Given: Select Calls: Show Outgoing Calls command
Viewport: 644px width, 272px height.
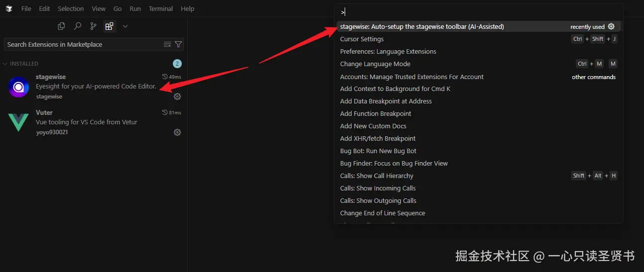Looking at the screenshot, I should pyautogui.click(x=478, y=200).
